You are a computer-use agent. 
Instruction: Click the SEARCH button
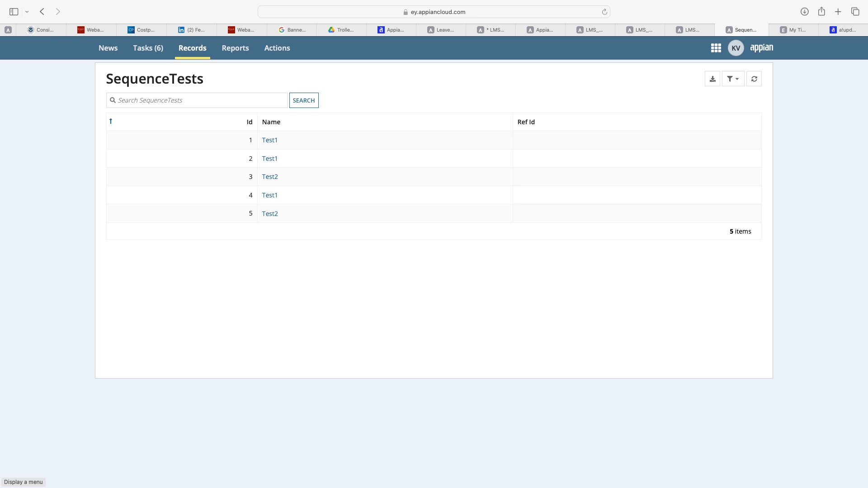304,100
